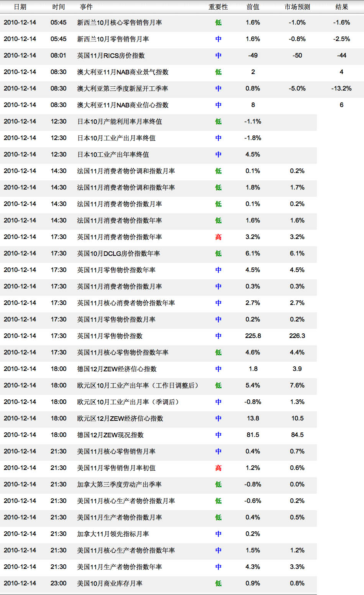Select event 加拿大第三季度劳动产出季率
This screenshot has width=364, height=595.
point(119,485)
